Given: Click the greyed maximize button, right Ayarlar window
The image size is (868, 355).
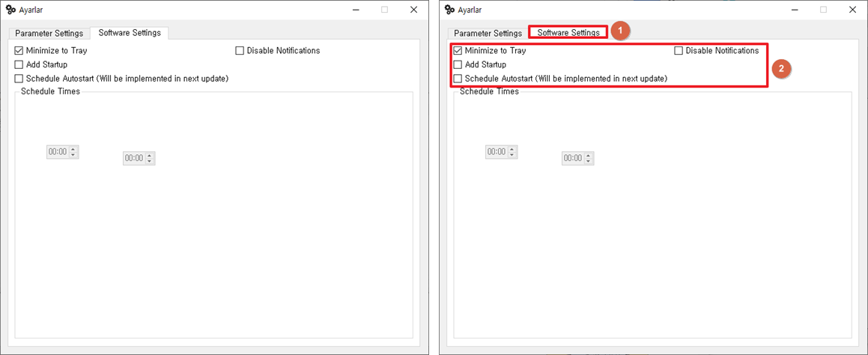Looking at the screenshot, I should [823, 10].
